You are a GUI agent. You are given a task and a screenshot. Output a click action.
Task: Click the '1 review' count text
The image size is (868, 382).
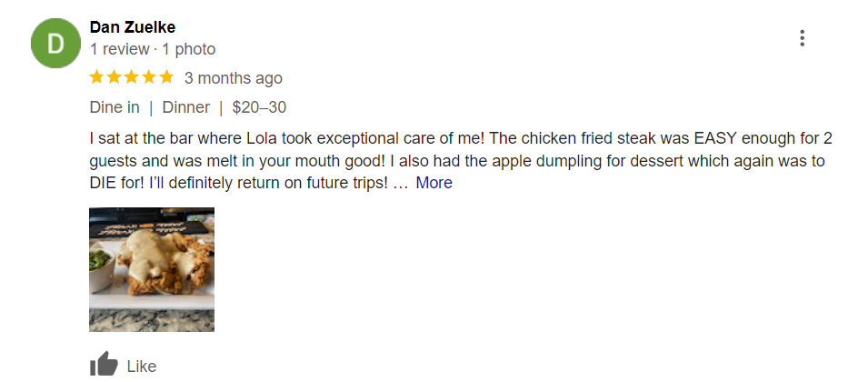[x=120, y=49]
